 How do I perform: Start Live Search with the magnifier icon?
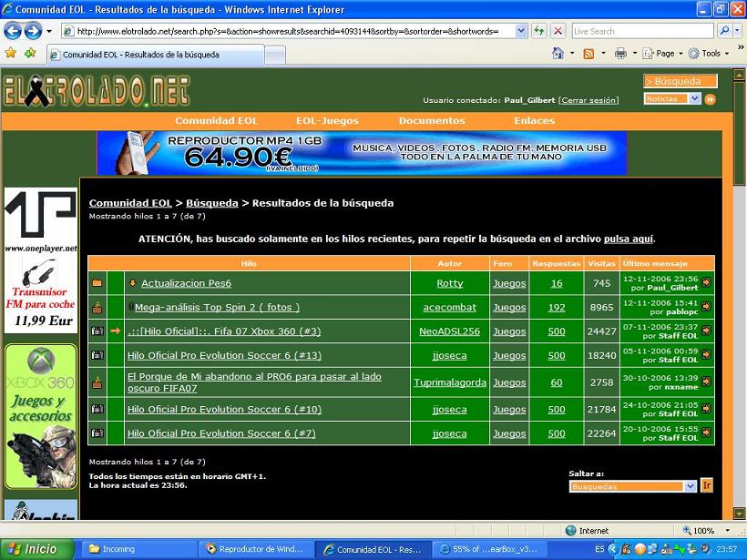pyautogui.click(x=724, y=32)
